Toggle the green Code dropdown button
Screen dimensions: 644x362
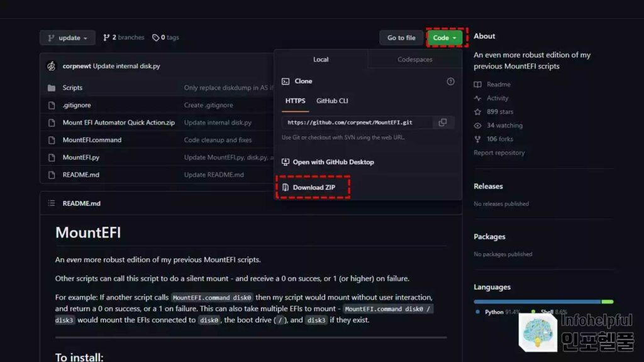coord(445,38)
